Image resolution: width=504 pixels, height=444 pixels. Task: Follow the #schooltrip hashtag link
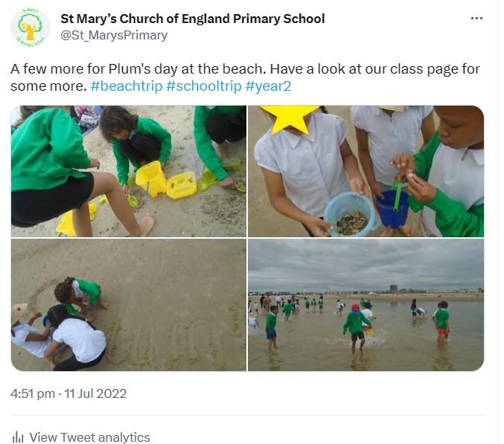204,86
